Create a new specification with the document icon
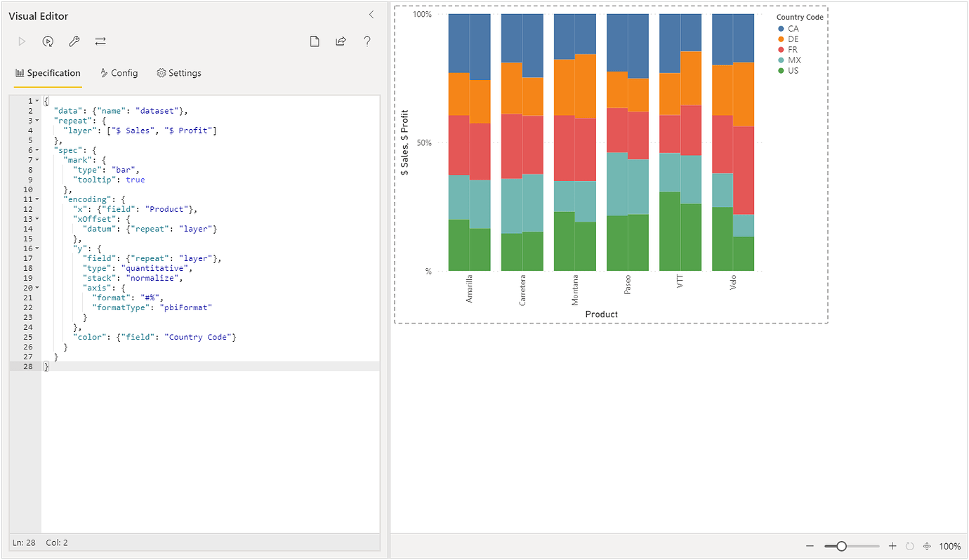The height and width of the screenshot is (560, 969). 315,41
